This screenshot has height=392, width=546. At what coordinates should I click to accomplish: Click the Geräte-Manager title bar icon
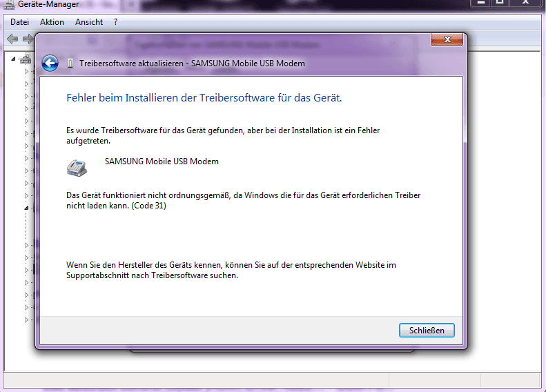[x=9, y=4]
